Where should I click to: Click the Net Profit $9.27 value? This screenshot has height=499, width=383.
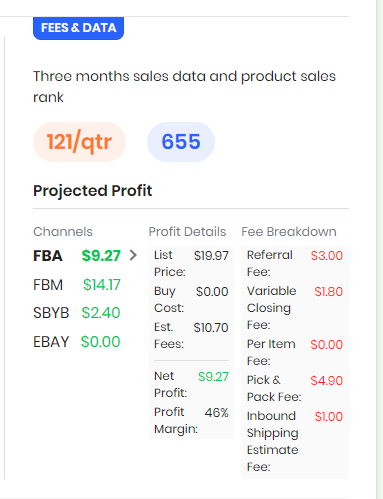click(x=213, y=377)
